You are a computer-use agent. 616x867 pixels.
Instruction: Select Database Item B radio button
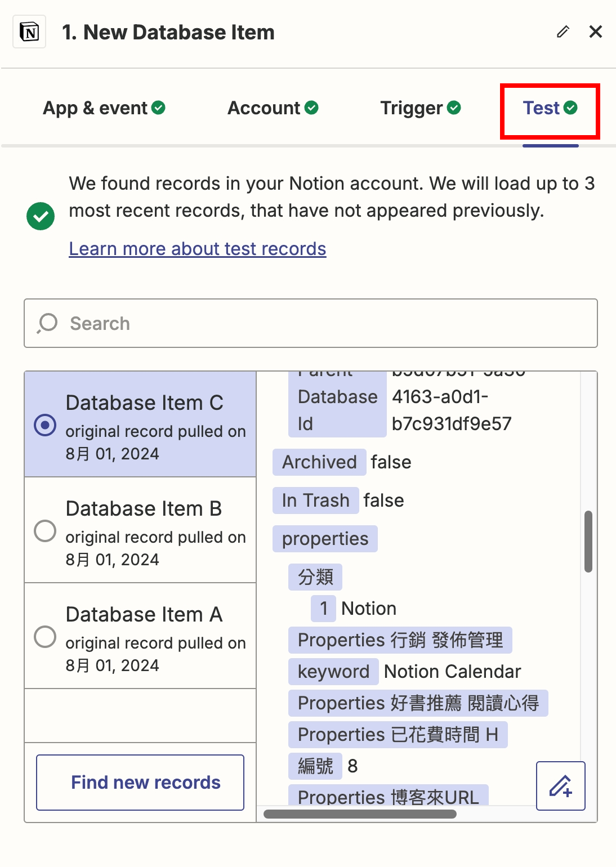[x=45, y=530]
